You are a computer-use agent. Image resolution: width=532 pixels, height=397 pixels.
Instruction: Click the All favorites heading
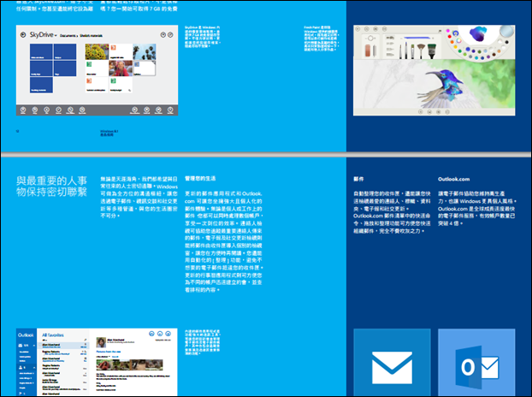point(53,335)
